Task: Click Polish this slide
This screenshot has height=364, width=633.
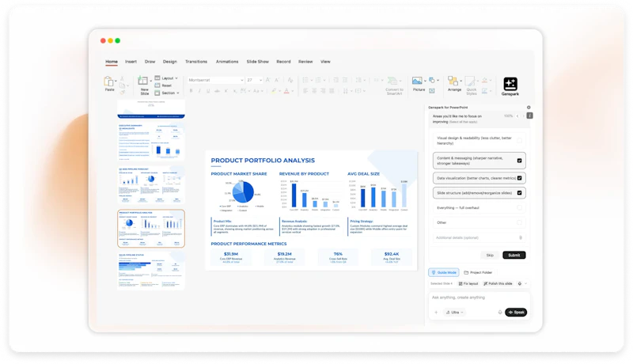Action: point(498,284)
